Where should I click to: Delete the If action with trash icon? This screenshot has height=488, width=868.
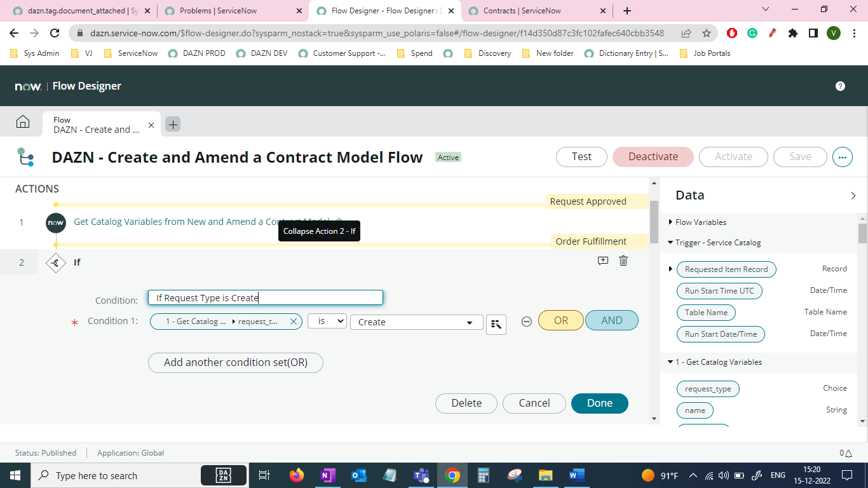pos(623,261)
